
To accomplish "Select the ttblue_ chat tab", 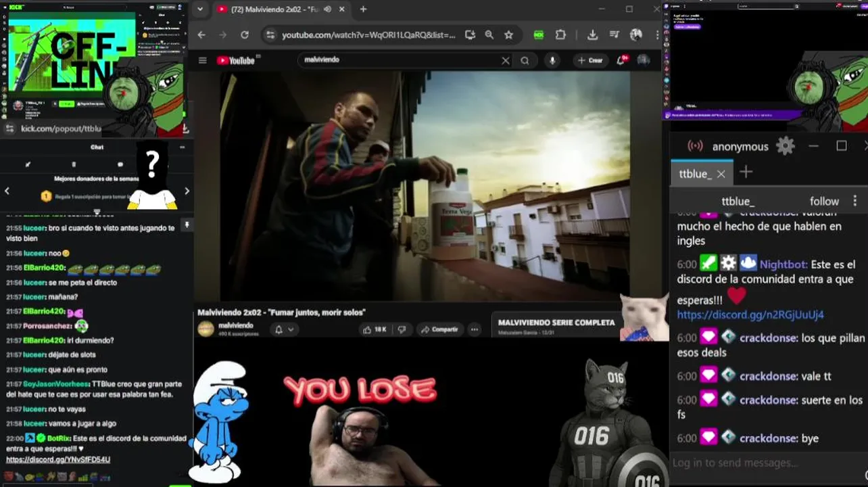I will point(703,174).
